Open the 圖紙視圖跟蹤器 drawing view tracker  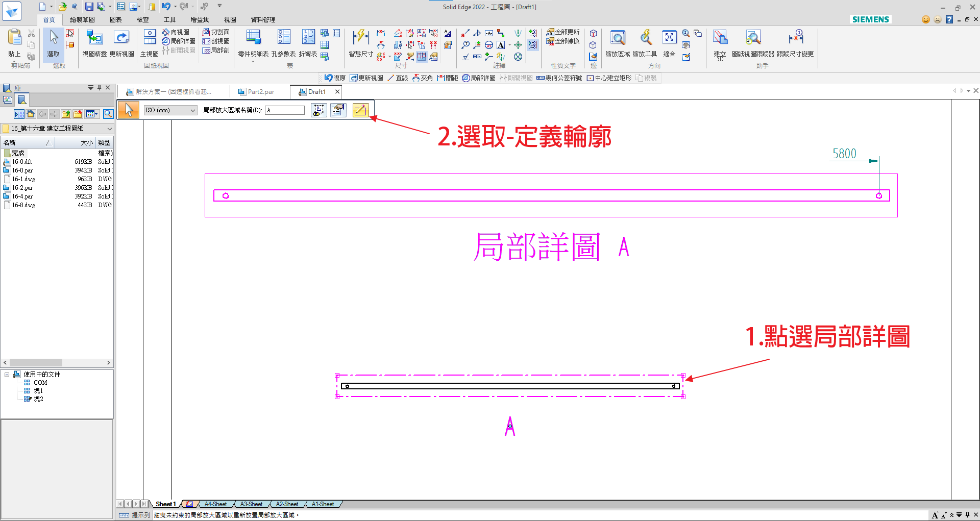[x=753, y=43]
